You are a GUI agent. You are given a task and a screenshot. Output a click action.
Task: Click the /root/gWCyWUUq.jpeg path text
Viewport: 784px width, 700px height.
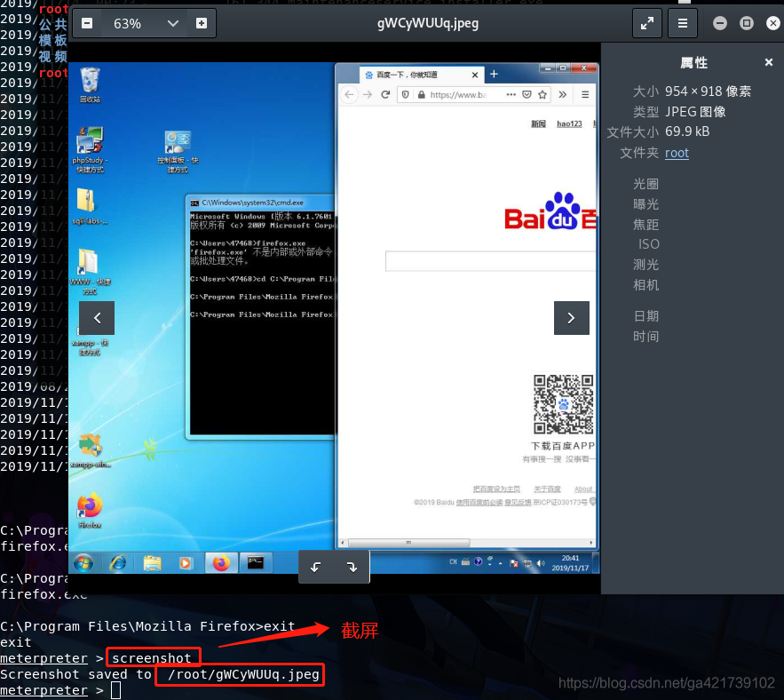243,674
